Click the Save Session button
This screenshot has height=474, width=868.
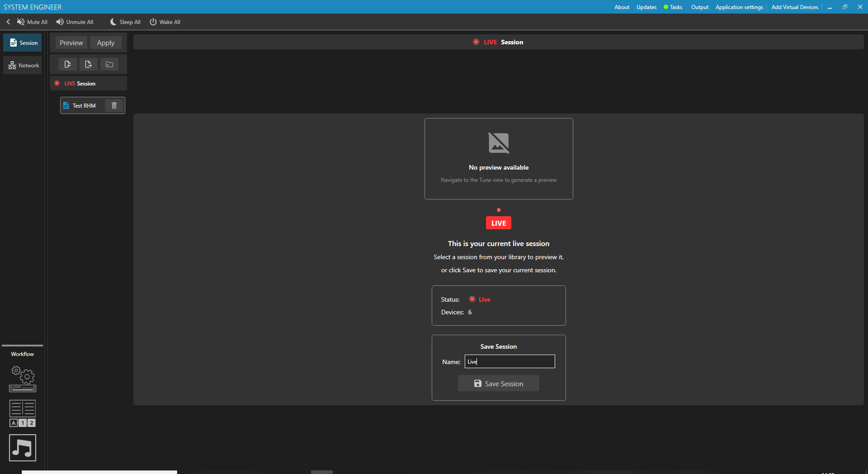[499, 384]
